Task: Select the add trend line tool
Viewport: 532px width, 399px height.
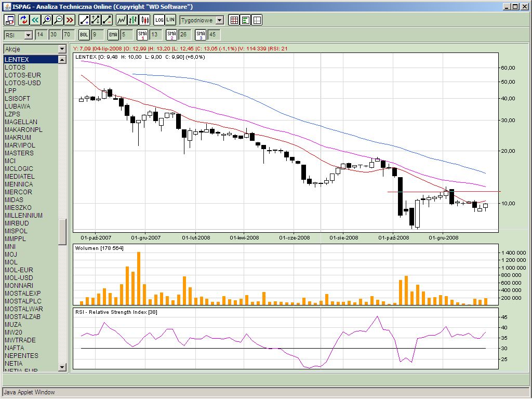Action: click(84, 20)
